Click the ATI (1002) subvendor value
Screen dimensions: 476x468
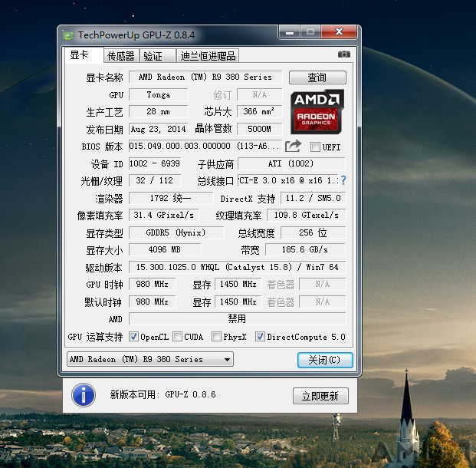(291, 163)
